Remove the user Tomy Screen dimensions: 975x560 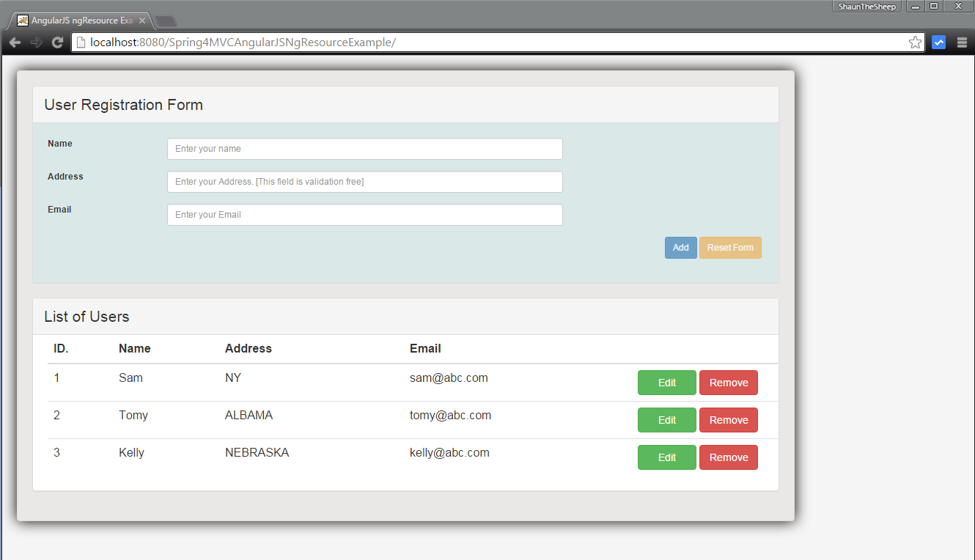728,419
